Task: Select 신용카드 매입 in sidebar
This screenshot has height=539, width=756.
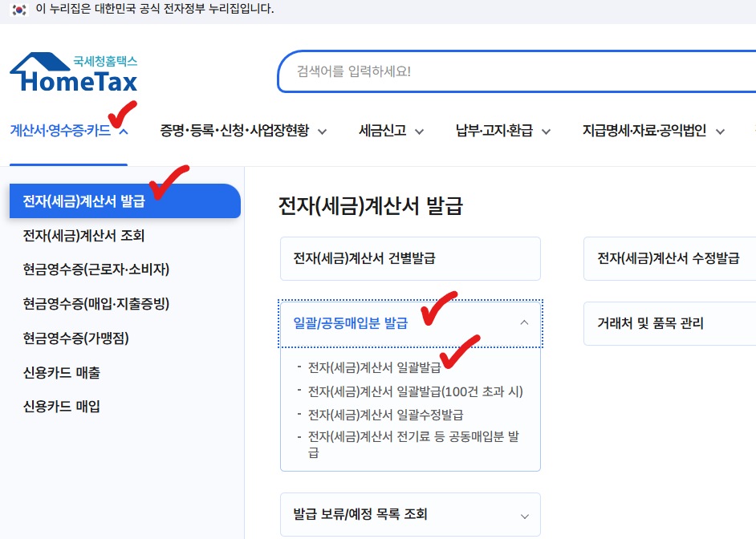Action: tap(61, 407)
